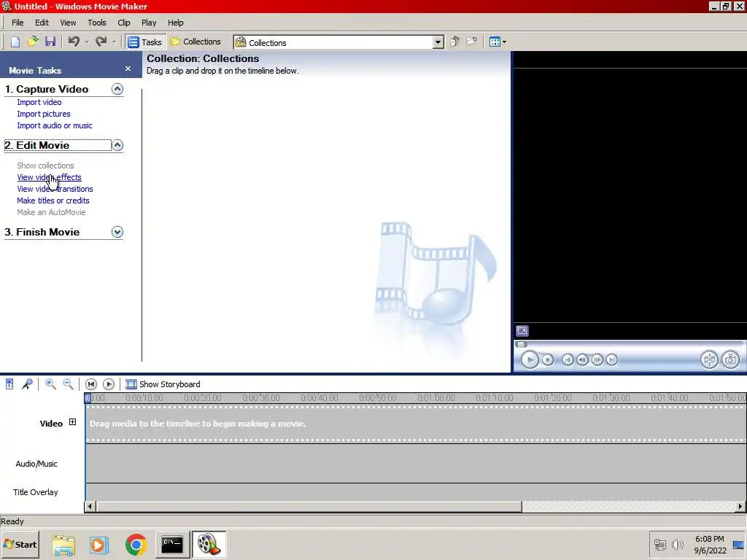Click the timeline horizontal scrollbar thumb

click(309, 506)
